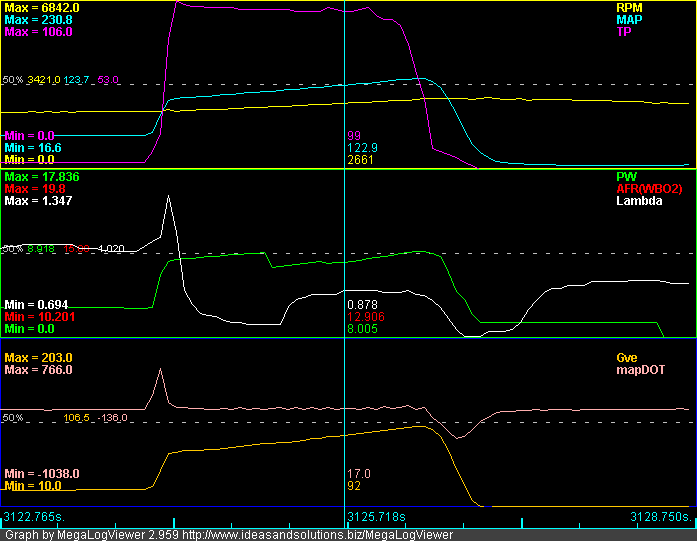The height and width of the screenshot is (541, 697).
Task: Click the orange Gve legend label
Action: tap(659, 357)
